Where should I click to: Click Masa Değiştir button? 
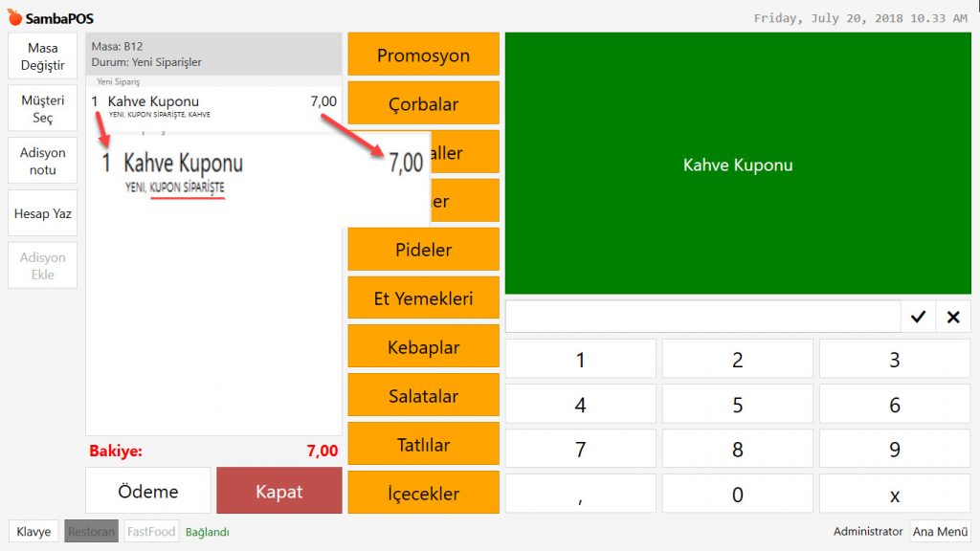[43, 56]
